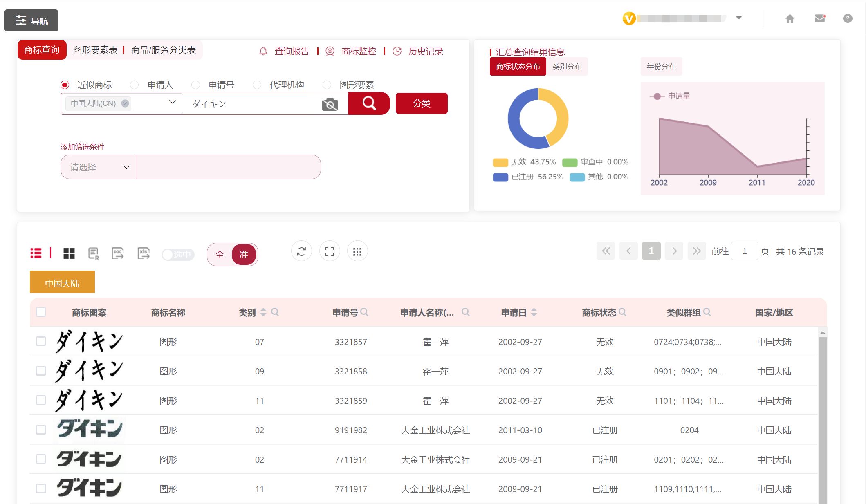Select the 代理机构 radio button

pyautogui.click(x=257, y=85)
